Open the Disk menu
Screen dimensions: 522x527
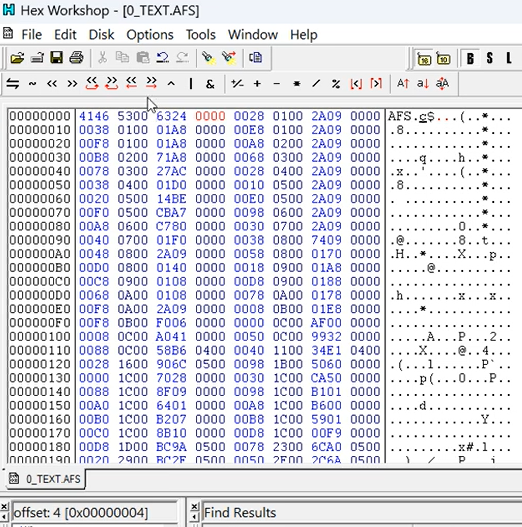click(101, 35)
